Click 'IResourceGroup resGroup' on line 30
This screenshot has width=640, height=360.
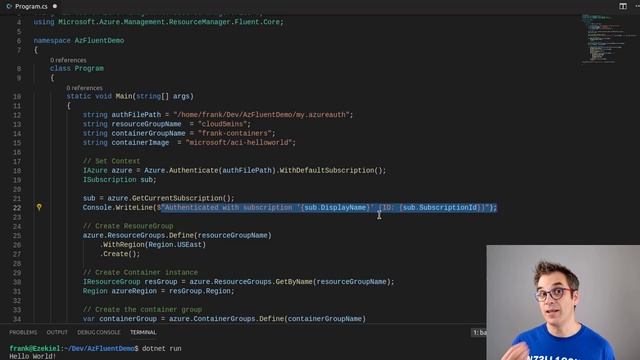(130, 282)
